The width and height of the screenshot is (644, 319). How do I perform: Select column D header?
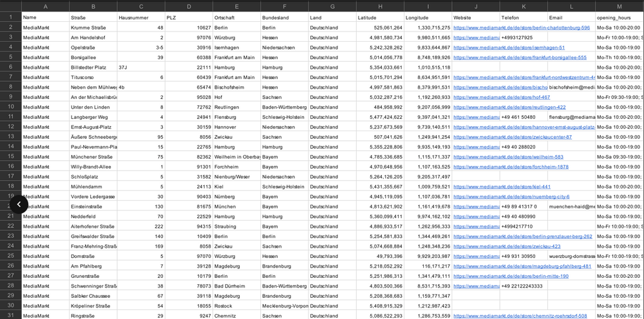(x=189, y=6)
